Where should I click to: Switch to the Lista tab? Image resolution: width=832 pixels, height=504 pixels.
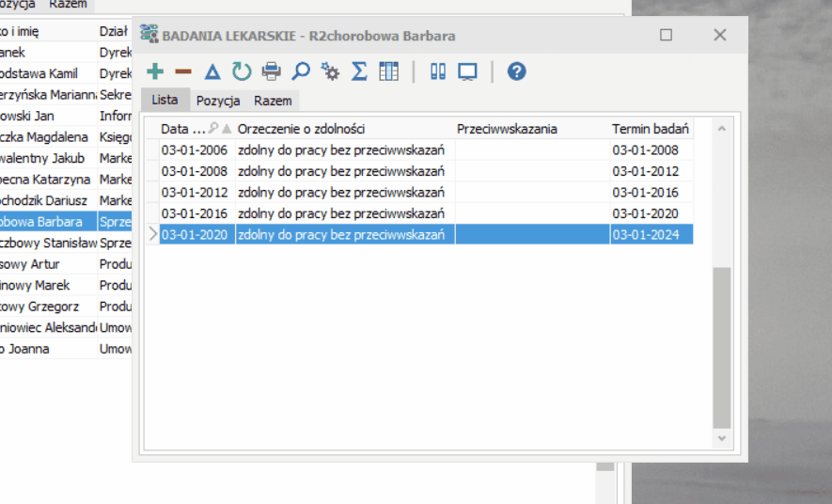click(x=165, y=100)
